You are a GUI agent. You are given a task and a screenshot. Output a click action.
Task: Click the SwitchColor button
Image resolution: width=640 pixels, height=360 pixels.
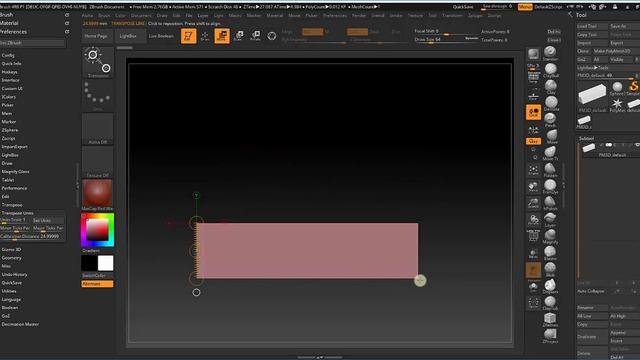[x=97, y=276]
